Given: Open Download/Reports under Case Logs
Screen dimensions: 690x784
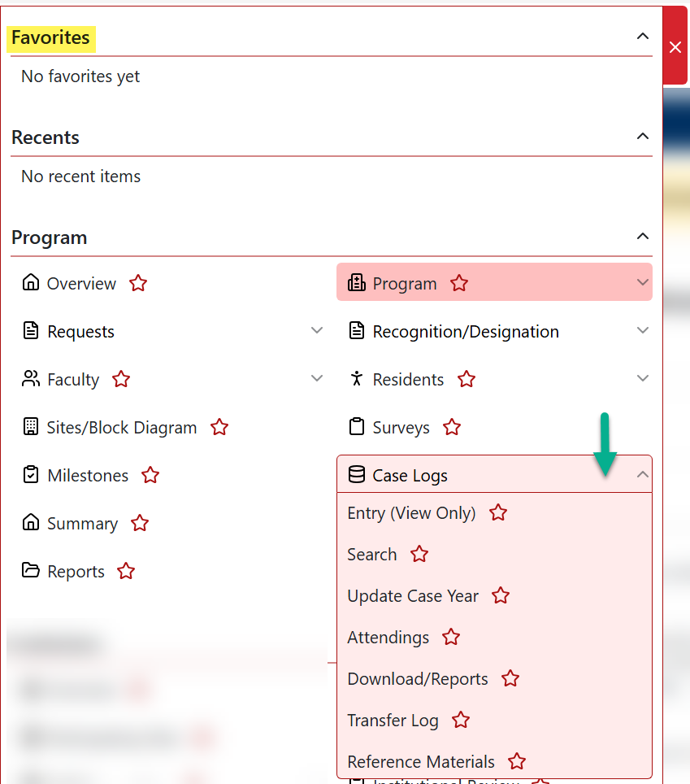Looking at the screenshot, I should coord(417,679).
